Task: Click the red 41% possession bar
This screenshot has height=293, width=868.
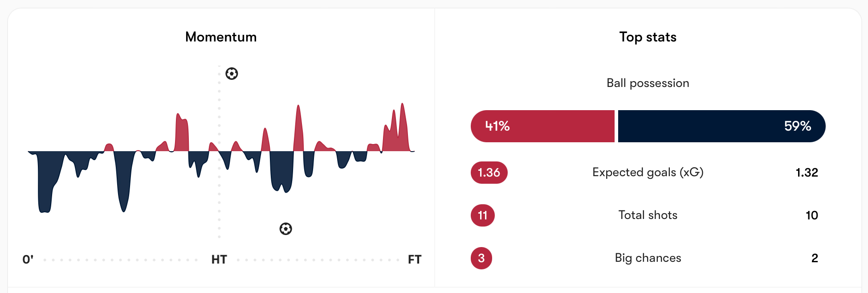Action: [542, 126]
